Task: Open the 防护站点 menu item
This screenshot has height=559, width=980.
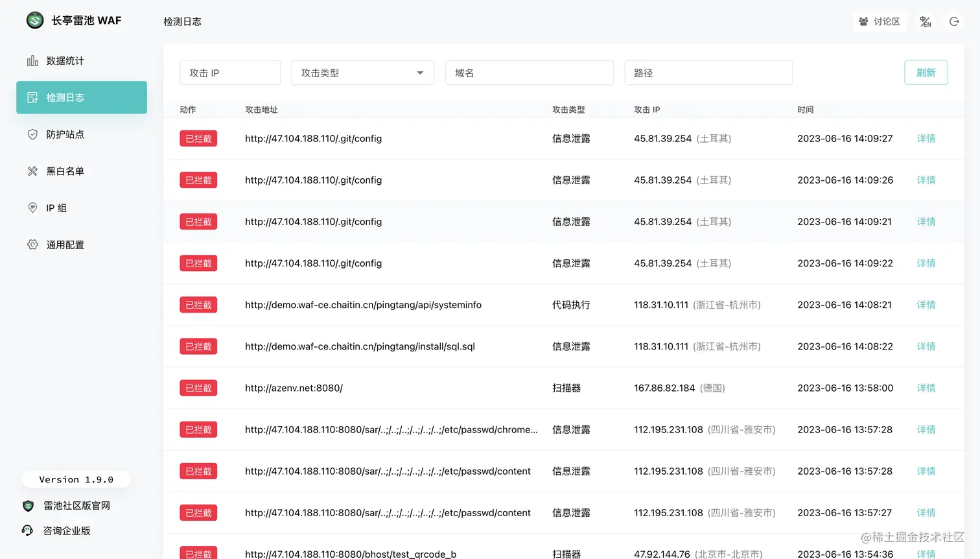Action: click(x=82, y=134)
